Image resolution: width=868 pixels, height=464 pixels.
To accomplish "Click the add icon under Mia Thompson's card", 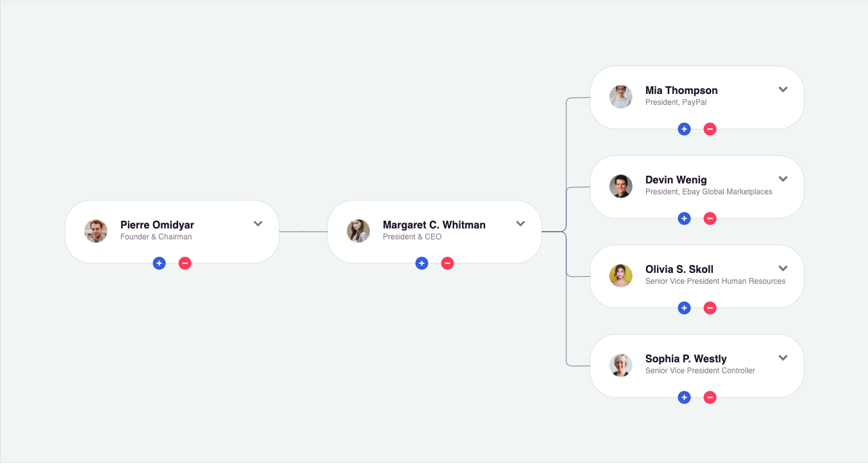I will coord(684,129).
